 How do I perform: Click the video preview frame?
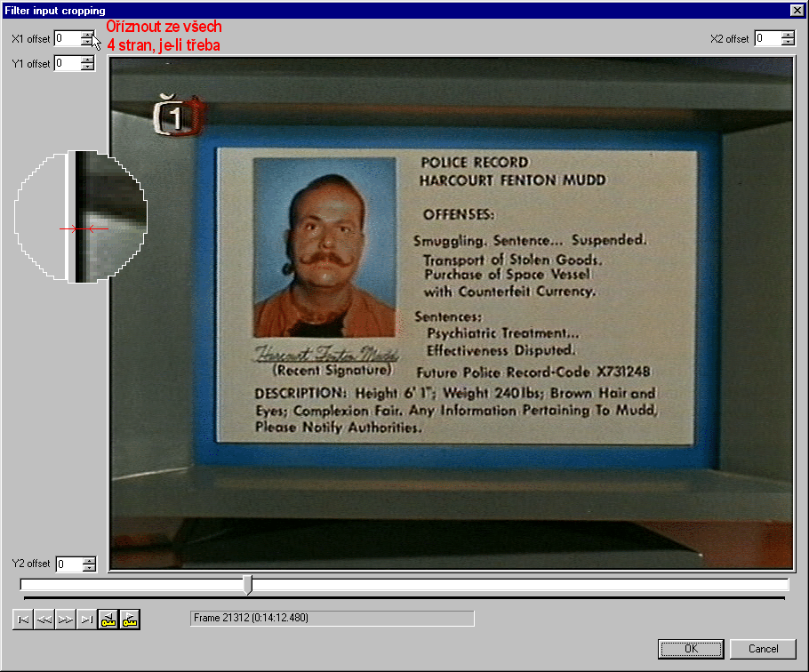(452, 314)
